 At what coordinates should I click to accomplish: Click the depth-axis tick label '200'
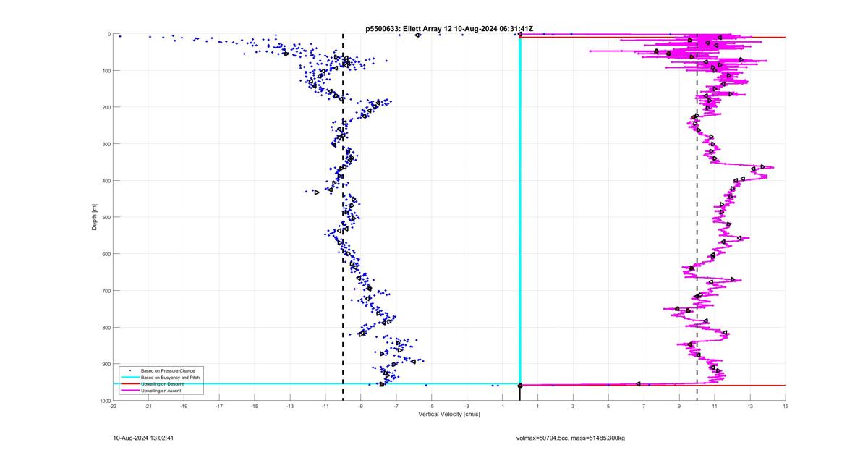(106, 107)
